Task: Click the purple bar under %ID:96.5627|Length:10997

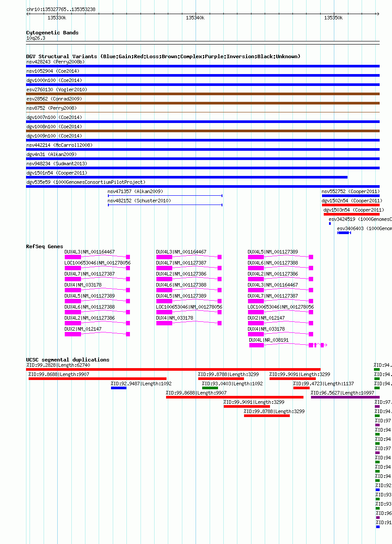Action: click(x=345, y=397)
